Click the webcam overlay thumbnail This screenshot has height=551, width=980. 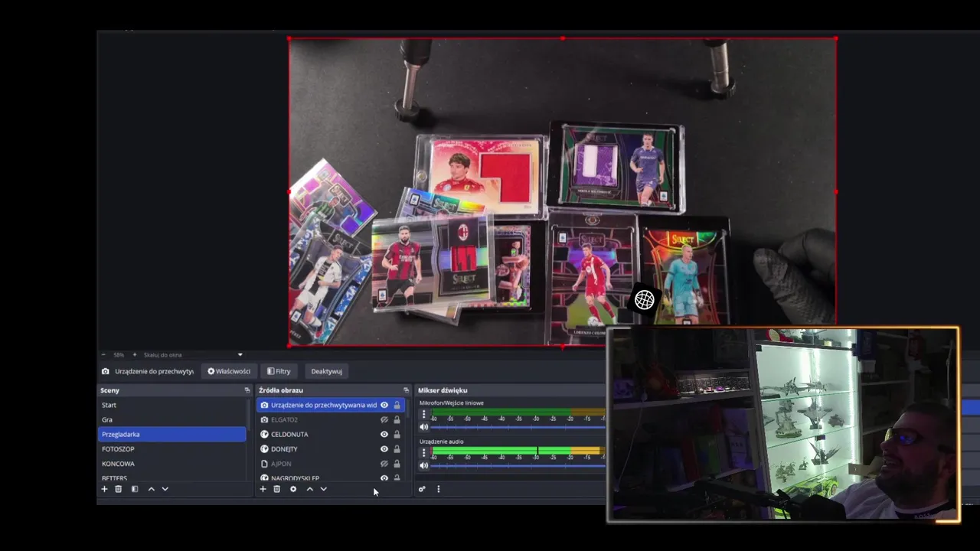tap(783, 425)
